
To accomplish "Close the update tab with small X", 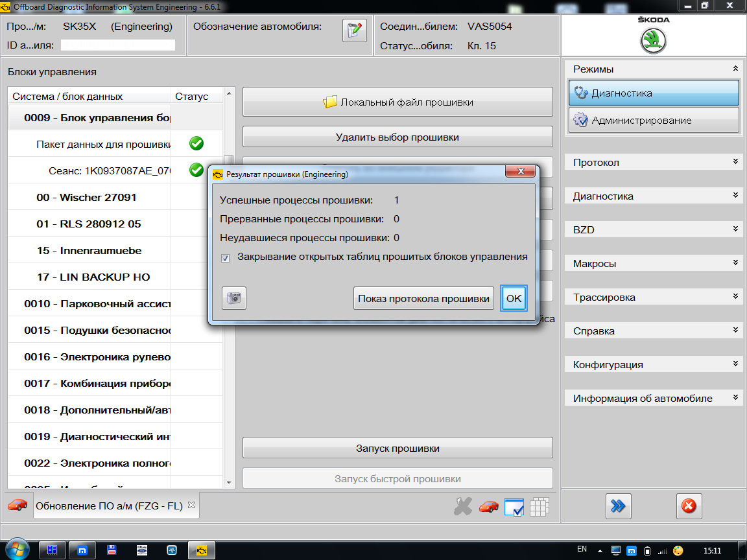I will pos(191,505).
